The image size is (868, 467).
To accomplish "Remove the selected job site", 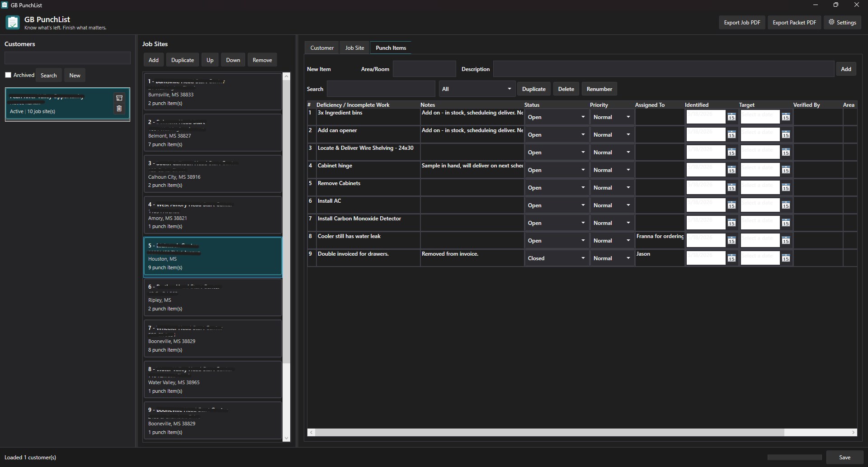I will click(262, 60).
